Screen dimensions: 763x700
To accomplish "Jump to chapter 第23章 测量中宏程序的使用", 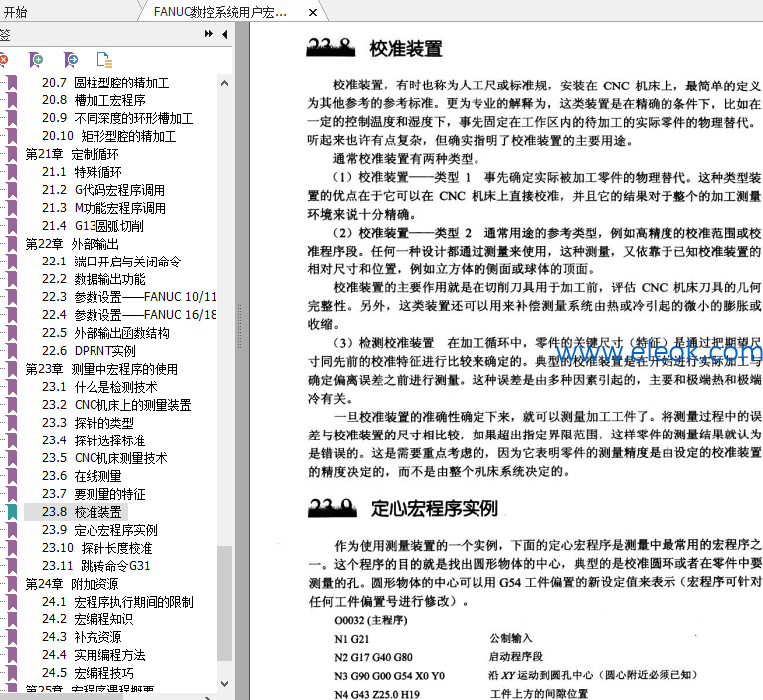I will point(101,369).
